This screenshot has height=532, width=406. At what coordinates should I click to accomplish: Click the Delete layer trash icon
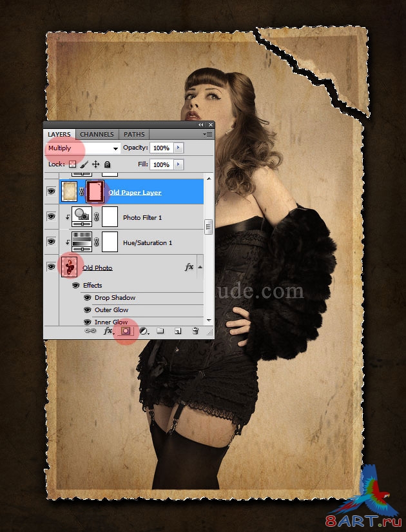195,331
